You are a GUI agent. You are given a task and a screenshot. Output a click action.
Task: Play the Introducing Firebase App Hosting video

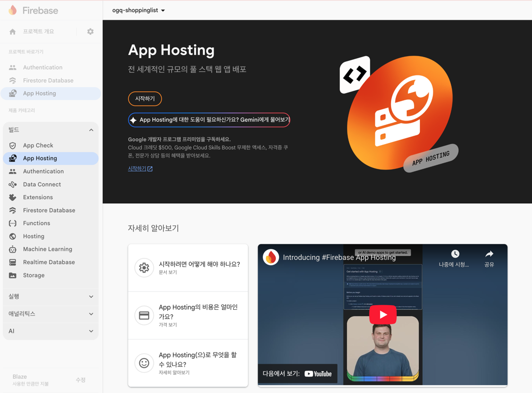point(383,315)
